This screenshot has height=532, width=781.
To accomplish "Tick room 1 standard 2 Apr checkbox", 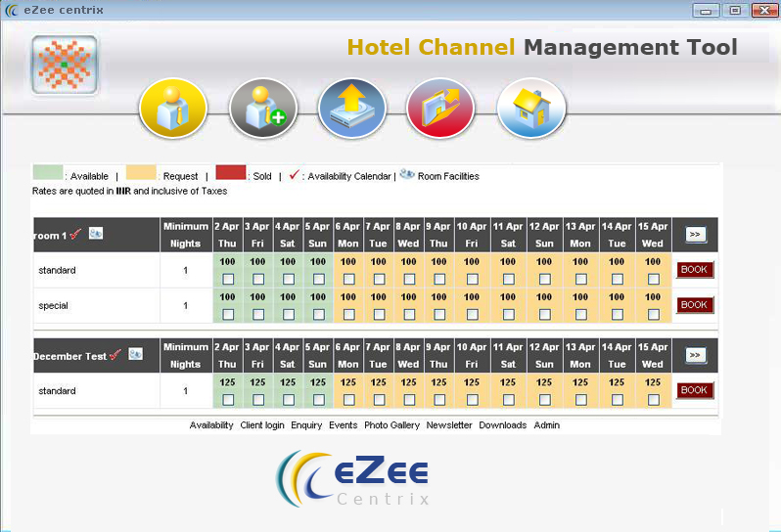I will (x=228, y=279).
